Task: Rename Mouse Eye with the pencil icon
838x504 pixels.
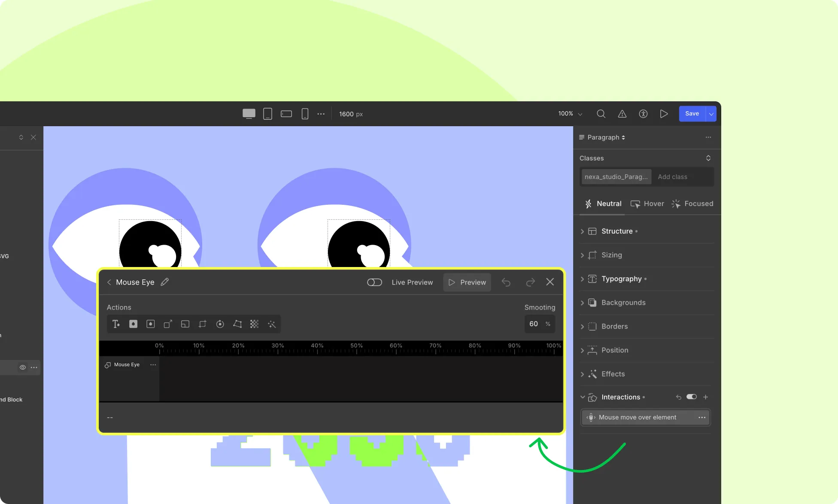Action: click(165, 282)
